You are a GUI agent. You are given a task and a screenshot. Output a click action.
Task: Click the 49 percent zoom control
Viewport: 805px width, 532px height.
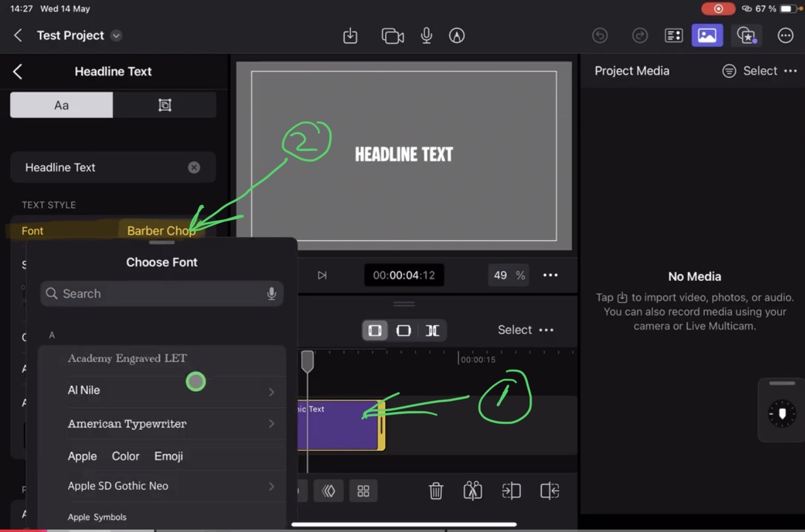508,275
